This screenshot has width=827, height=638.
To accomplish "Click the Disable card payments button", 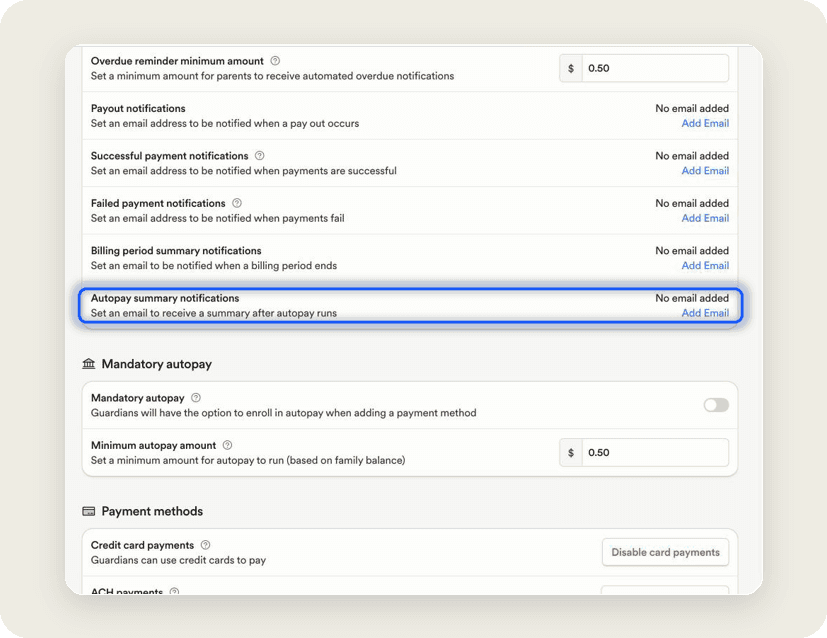I will pyautogui.click(x=665, y=552).
